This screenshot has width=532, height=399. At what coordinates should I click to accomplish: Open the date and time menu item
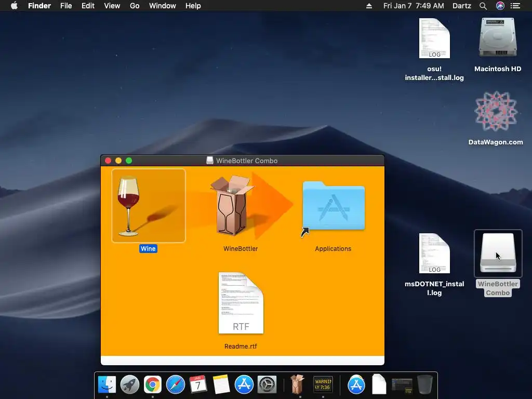click(x=414, y=6)
